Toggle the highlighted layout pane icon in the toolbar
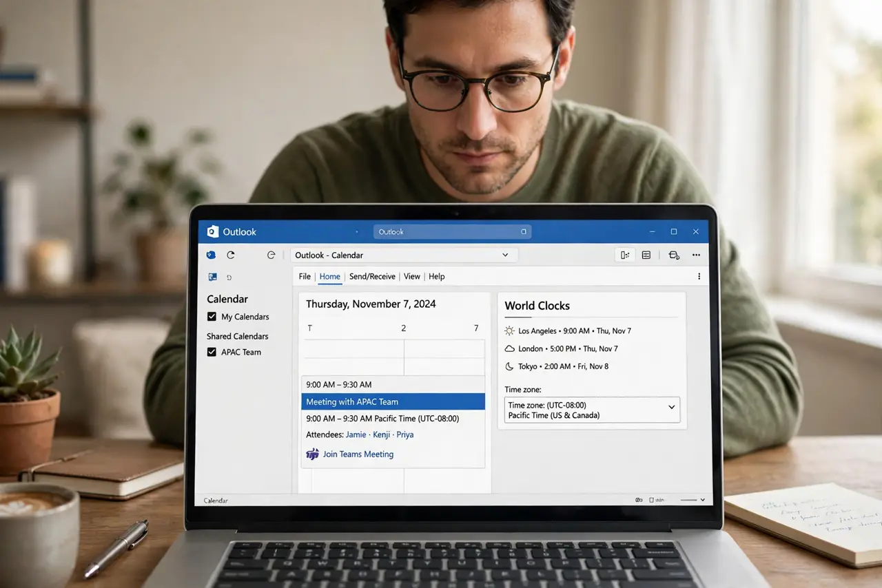This screenshot has height=588, width=882. (x=625, y=255)
